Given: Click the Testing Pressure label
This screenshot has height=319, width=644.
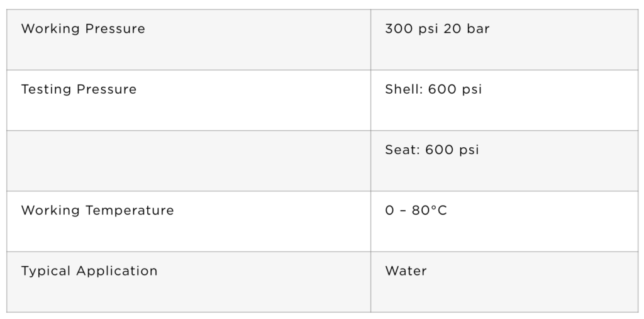Looking at the screenshot, I should click(x=79, y=89).
